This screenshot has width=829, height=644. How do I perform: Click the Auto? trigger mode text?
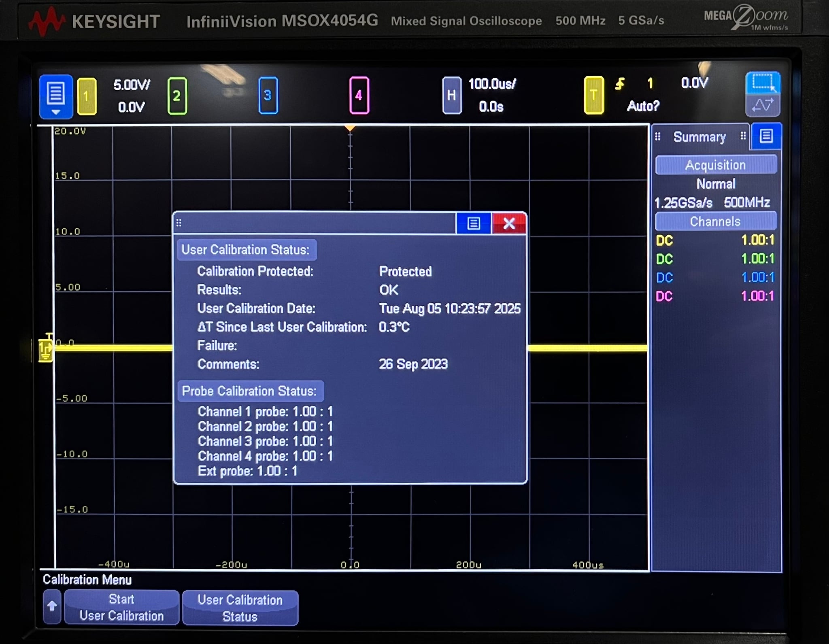[x=643, y=106]
